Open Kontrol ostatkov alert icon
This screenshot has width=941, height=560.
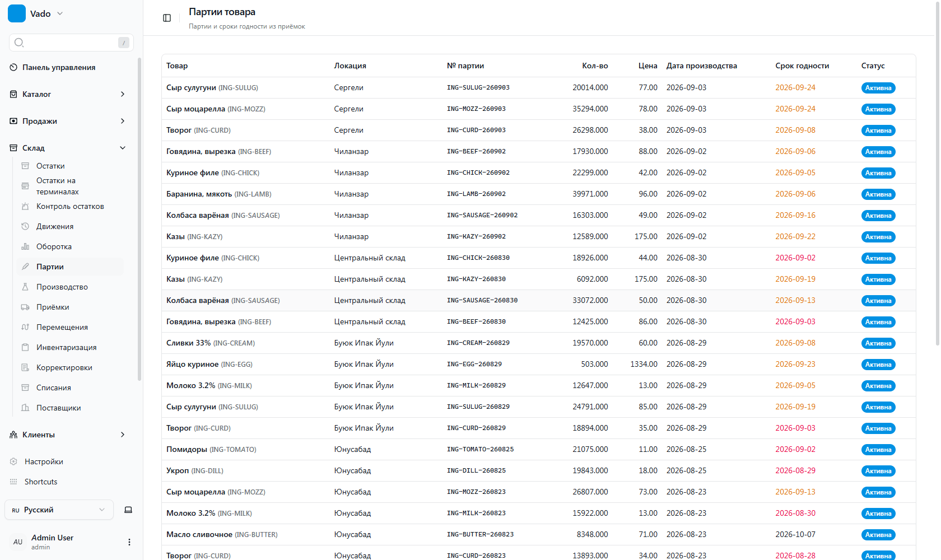(25, 206)
